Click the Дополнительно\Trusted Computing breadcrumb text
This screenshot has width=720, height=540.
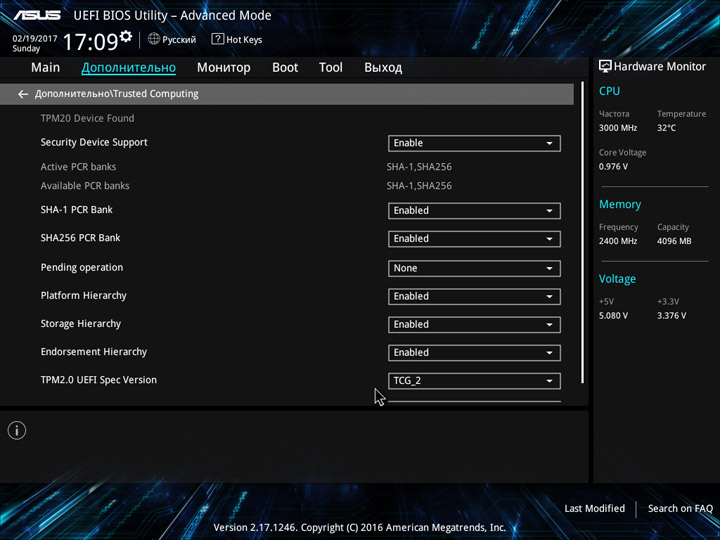coord(117,94)
